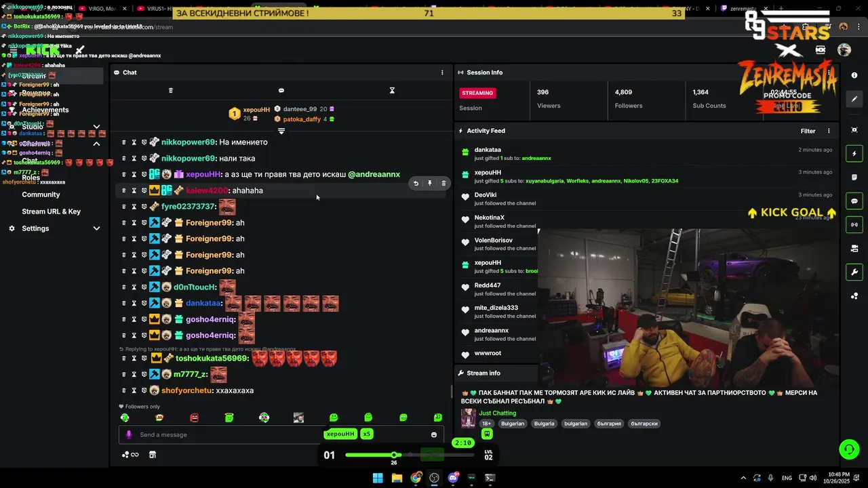The image size is (868, 488).
Task: Click the three-dots kicks icon in right sidebar
Action: (x=854, y=296)
